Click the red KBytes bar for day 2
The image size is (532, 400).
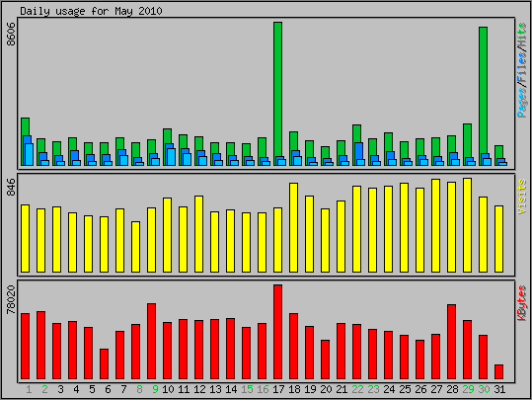[x=41, y=345]
